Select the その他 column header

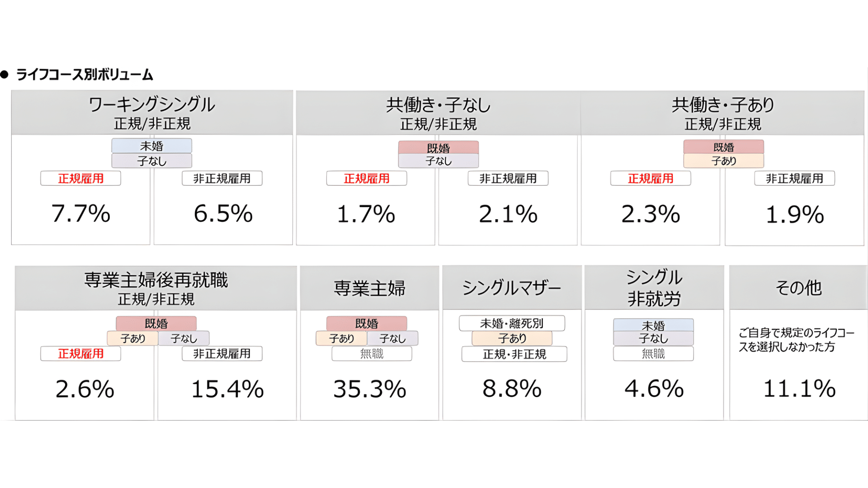click(x=798, y=288)
